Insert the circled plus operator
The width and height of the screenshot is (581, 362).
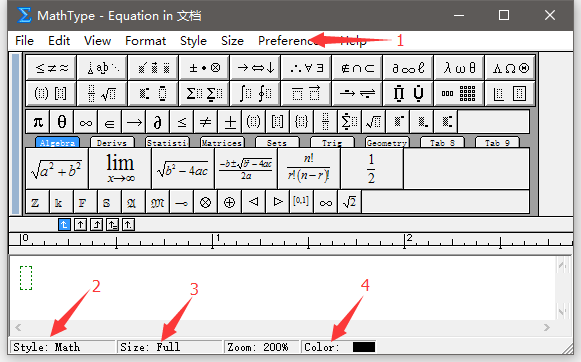(229, 202)
